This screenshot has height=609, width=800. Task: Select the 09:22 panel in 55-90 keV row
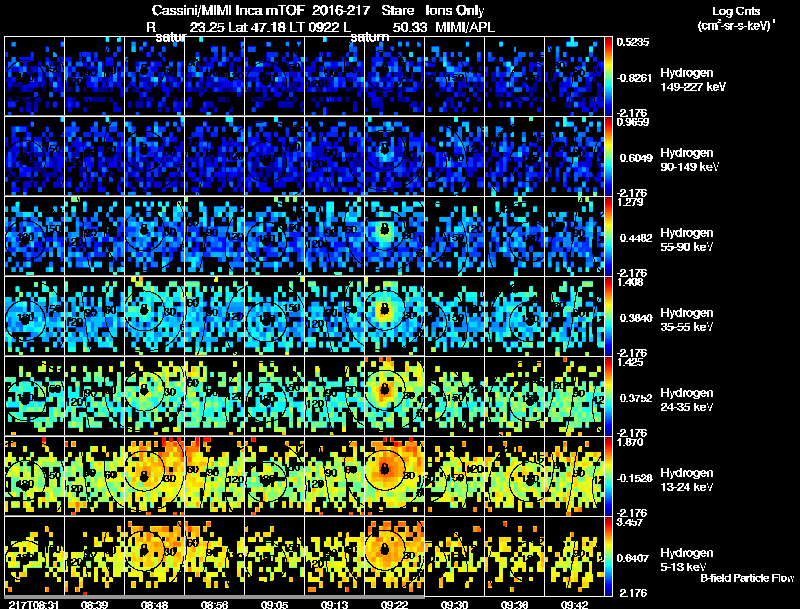coord(394,236)
